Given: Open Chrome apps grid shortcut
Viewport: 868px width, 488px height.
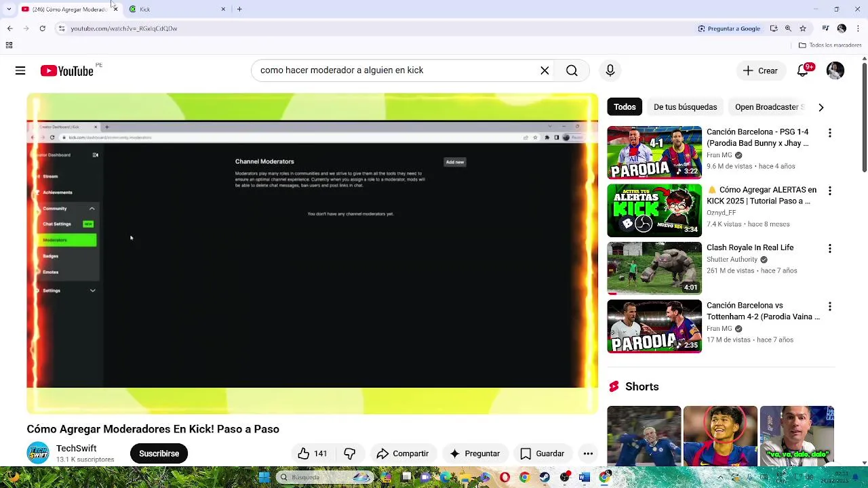Looking at the screenshot, I should coord(9,45).
